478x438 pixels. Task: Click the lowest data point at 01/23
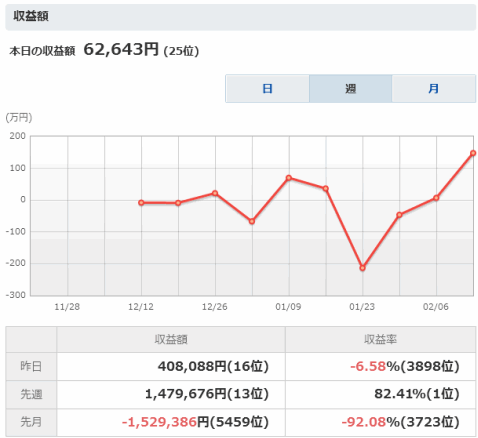(x=363, y=268)
